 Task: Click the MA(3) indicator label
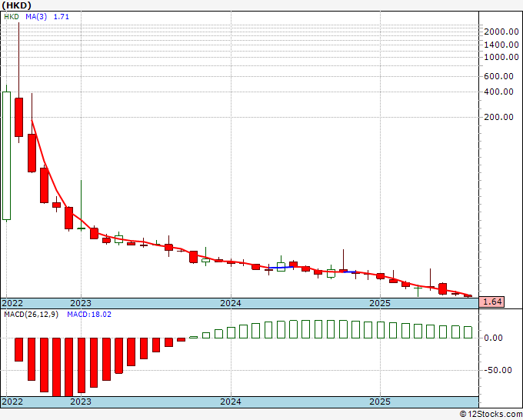(x=36, y=17)
